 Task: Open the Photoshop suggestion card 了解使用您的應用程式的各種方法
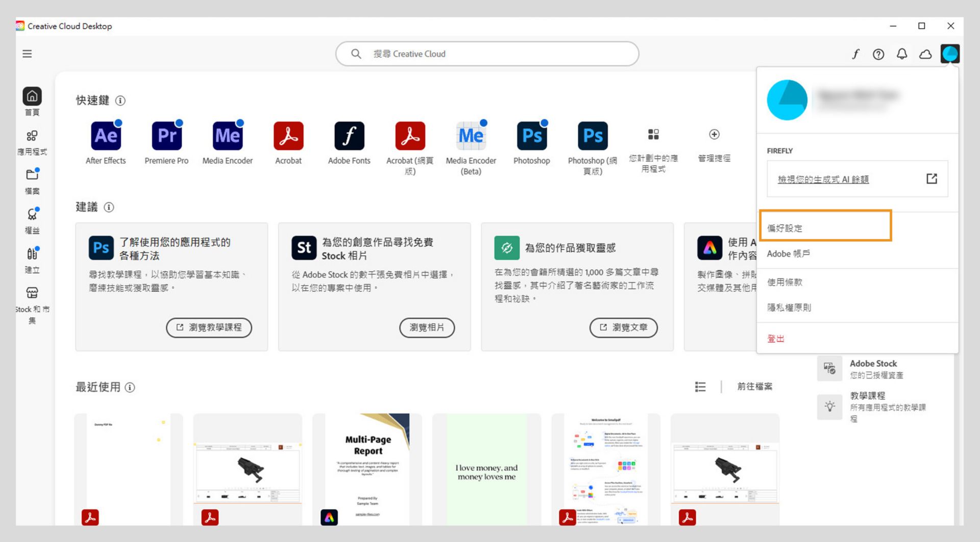pyautogui.click(x=171, y=287)
